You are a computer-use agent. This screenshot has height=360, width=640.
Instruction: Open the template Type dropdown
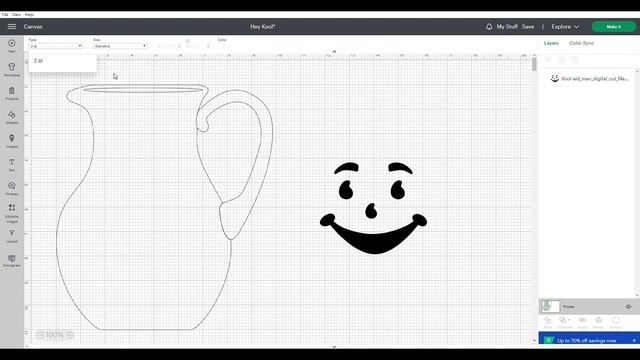[x=56, y=46]
